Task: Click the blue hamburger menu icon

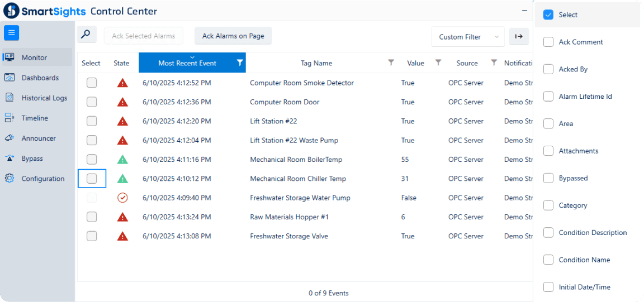Action: pos(12,33)
